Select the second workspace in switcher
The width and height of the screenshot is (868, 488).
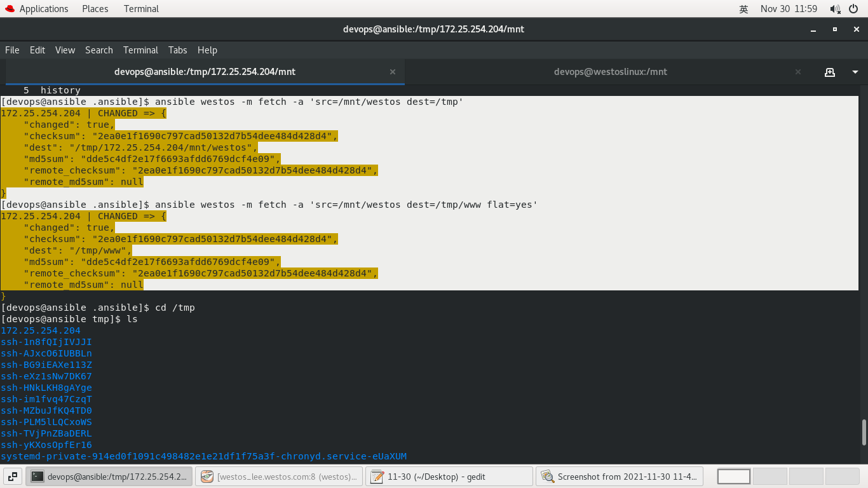click(x=770, y=476)
